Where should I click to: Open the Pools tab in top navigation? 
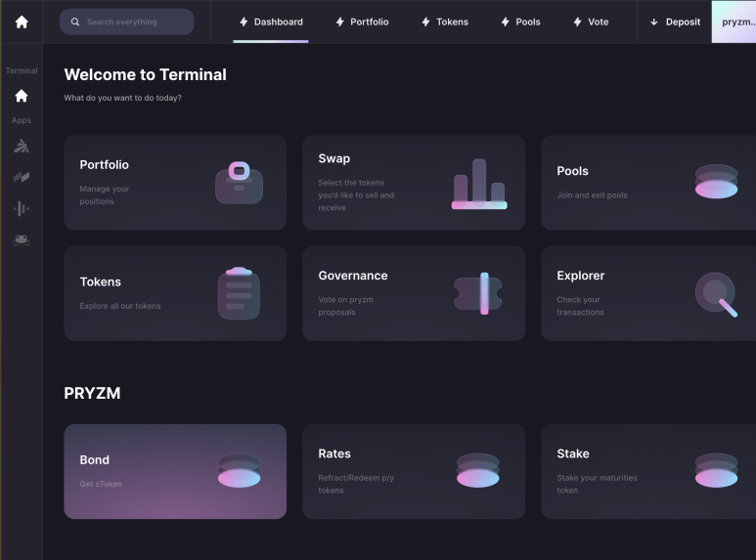(x=520, y=22)
